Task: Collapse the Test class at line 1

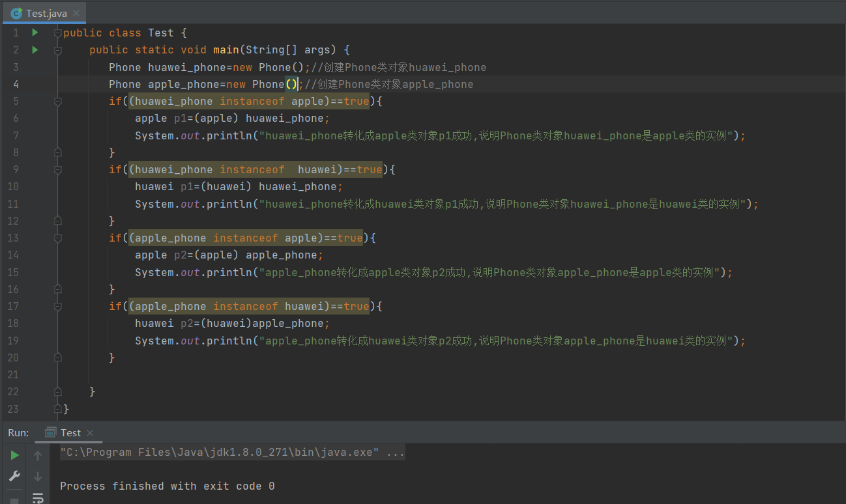Action: [58, 33]
